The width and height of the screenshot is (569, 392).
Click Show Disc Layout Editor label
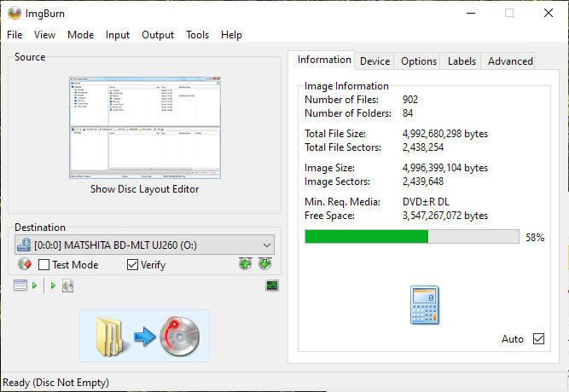point(145,189)
